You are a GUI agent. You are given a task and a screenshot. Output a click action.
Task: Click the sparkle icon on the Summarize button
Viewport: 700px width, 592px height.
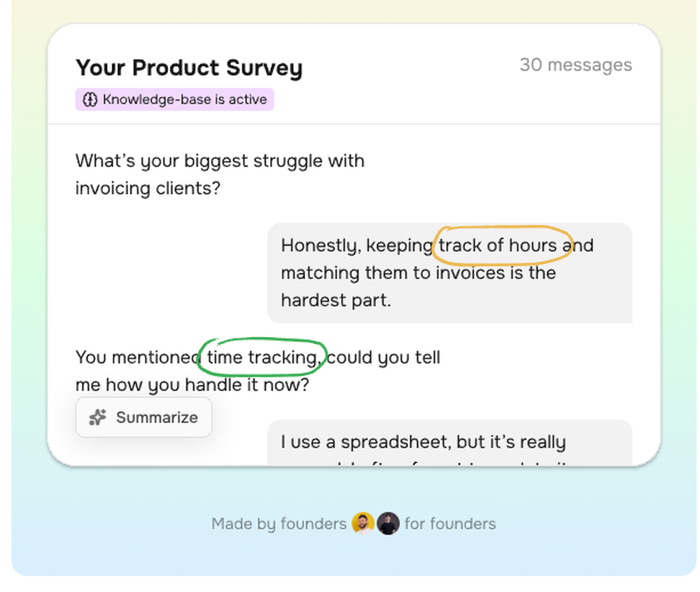click(98, 418)
